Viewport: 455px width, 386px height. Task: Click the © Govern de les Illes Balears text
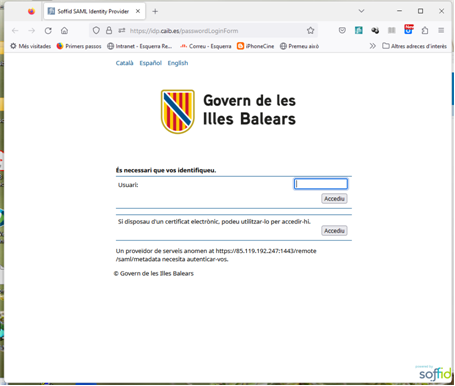tap(154, 274)
